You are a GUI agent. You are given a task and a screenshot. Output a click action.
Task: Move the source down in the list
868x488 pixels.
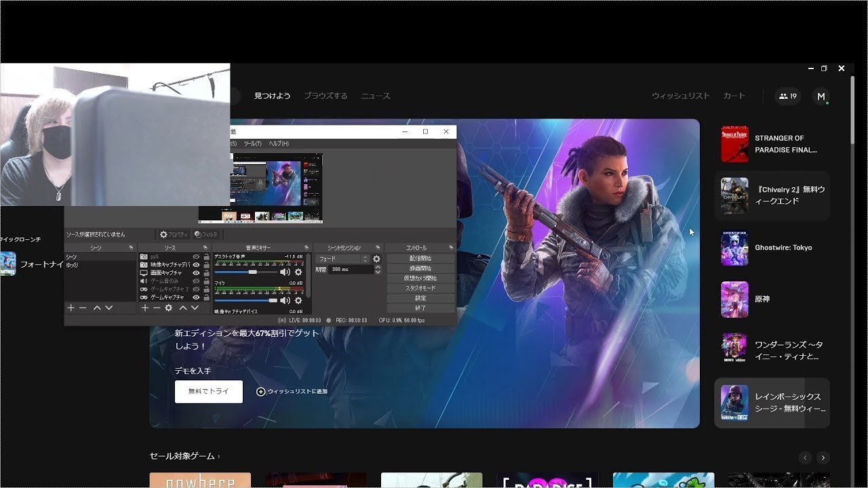click(x=195, y=308)
